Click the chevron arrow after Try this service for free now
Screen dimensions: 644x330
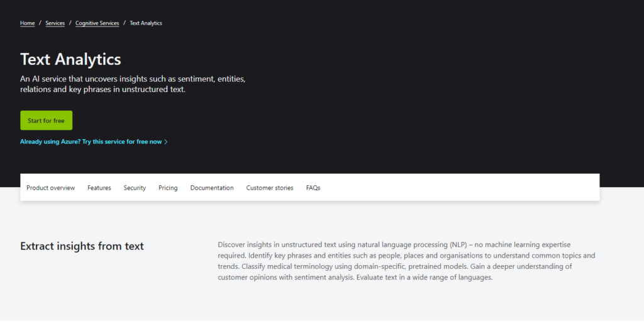coord(166,142)
